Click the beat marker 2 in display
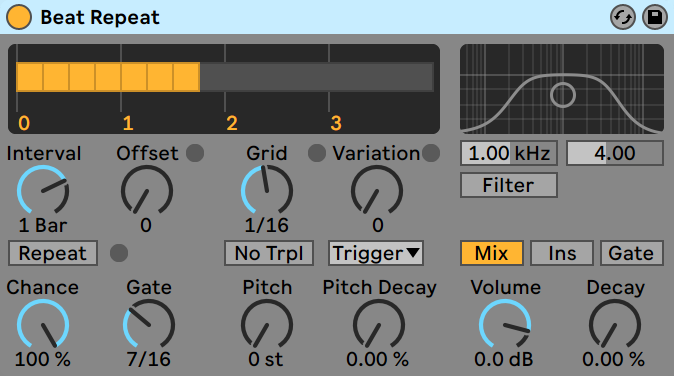This screenshot has width=674, height=376. coord(232,123)
